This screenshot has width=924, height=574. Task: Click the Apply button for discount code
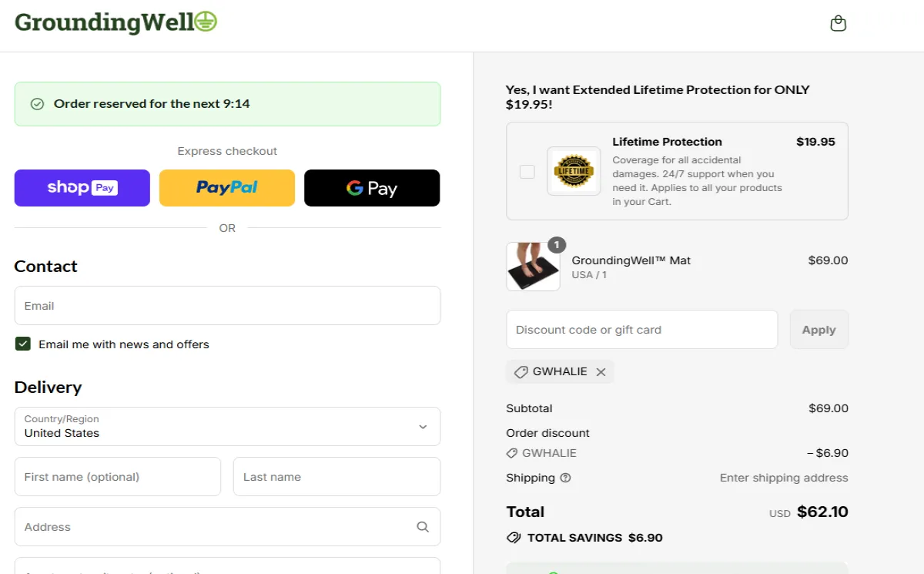(x=819, y=329)
